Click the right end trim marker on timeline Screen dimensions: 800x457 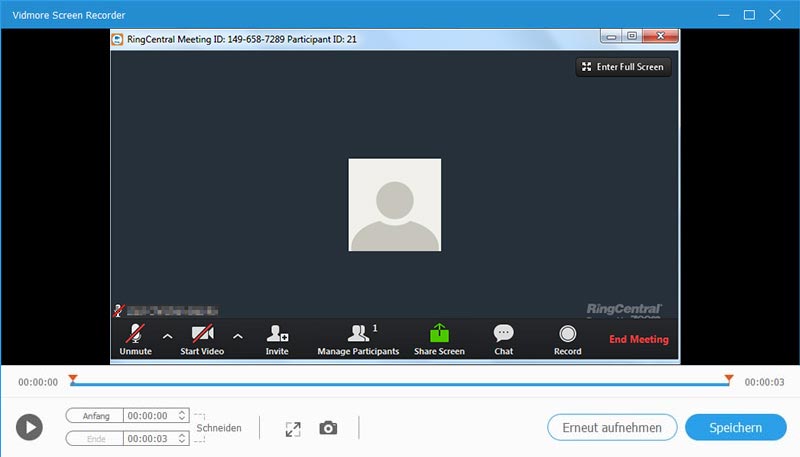[x=729, y=379]
